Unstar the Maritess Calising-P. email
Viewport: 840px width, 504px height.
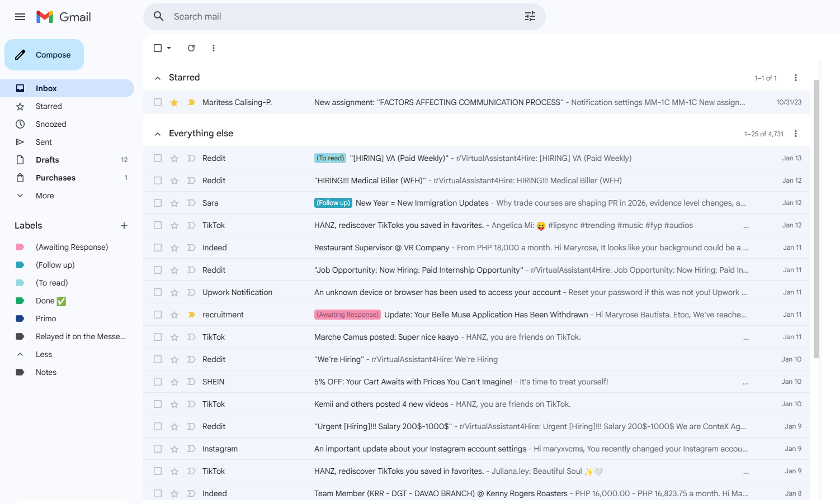point(174,102)
